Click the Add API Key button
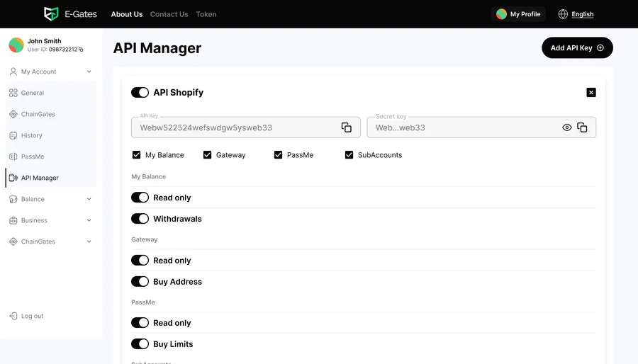The height and width of the screenshot is (364, 638). click(x=577, y=48)
